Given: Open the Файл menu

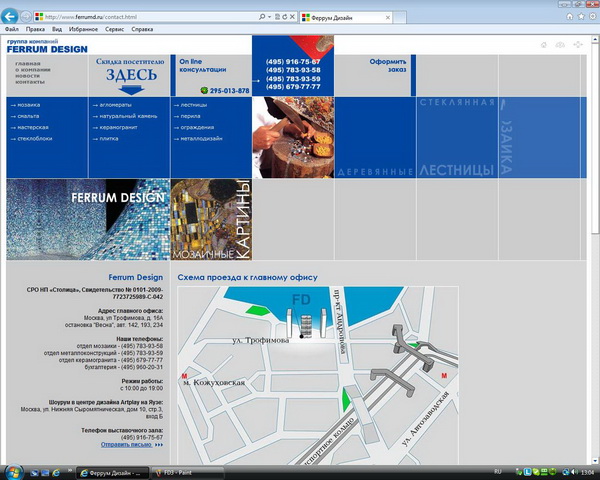Looking at the screenshot, I should point(12,29).
